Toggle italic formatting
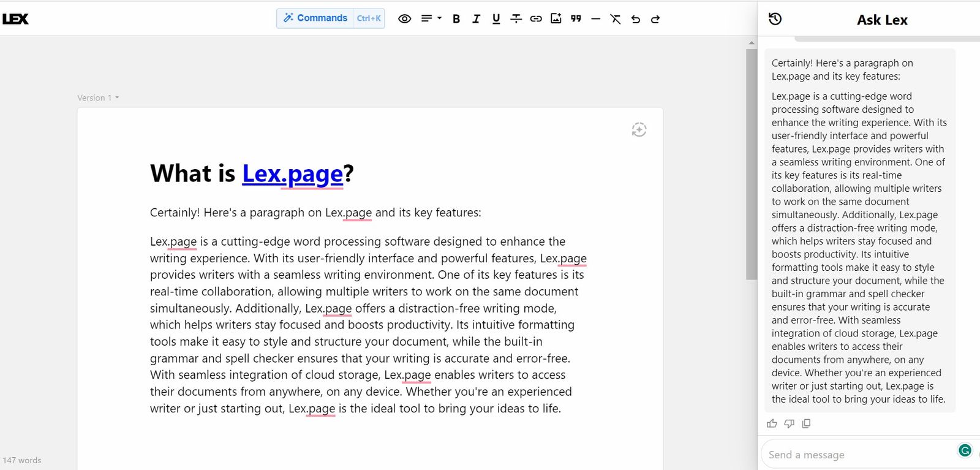The image size is (980, 470). pyautogui.click(x=476, y=19)
